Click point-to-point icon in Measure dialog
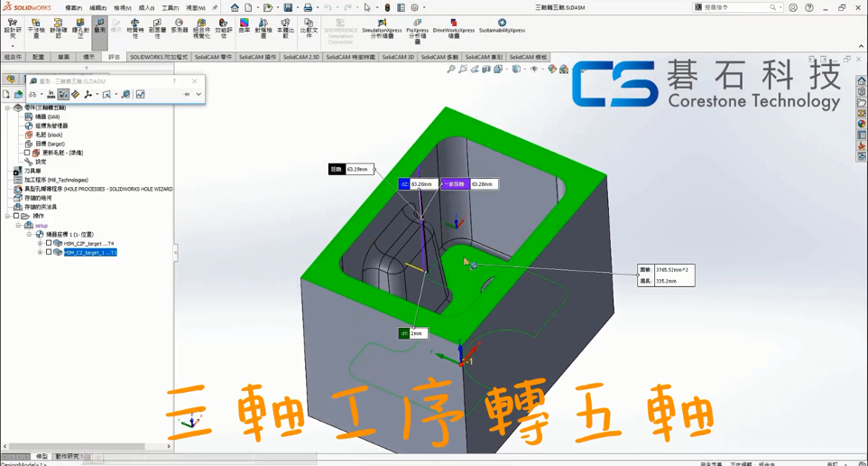This screenshot has width=868, height=466. point(63,94)
